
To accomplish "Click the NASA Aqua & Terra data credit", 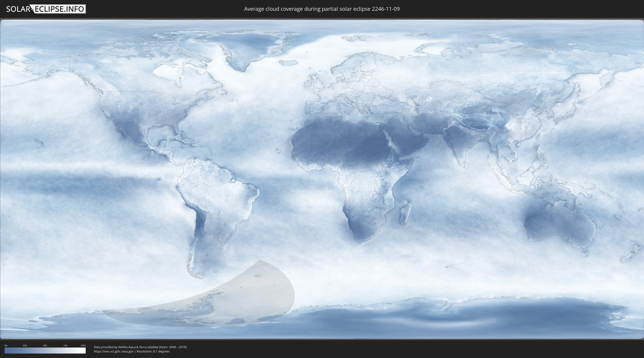I will [x=140, y=347].
